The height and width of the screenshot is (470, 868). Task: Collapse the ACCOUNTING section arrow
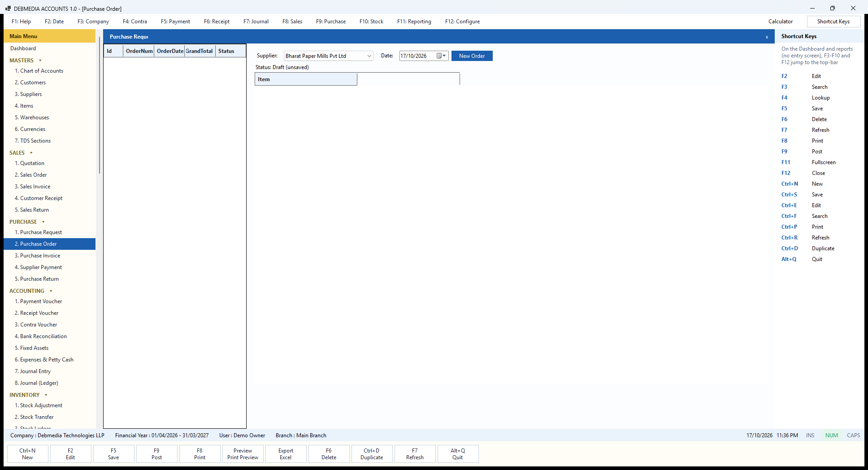pos(51,291)
